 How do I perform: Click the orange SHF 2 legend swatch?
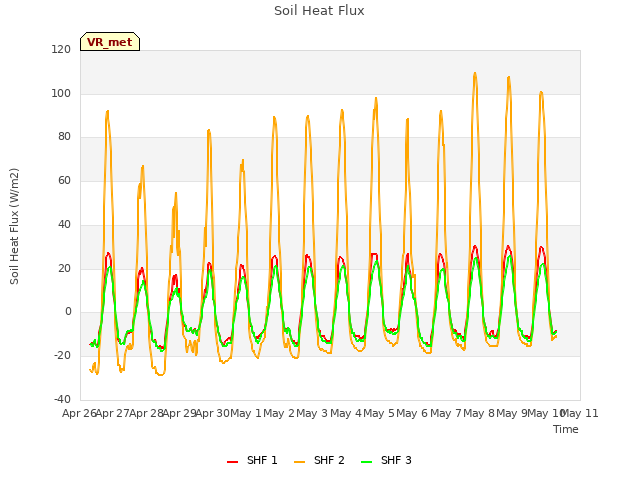[x=300, y=462]
